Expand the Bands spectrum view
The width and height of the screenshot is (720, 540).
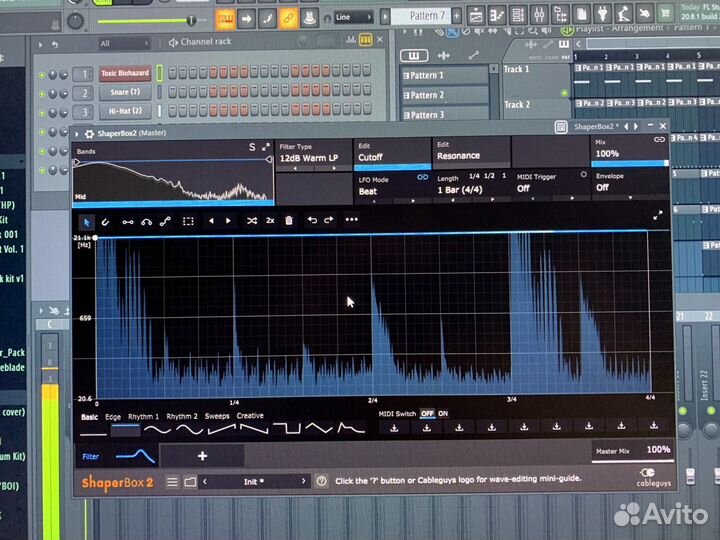click(x=266, y=147)
